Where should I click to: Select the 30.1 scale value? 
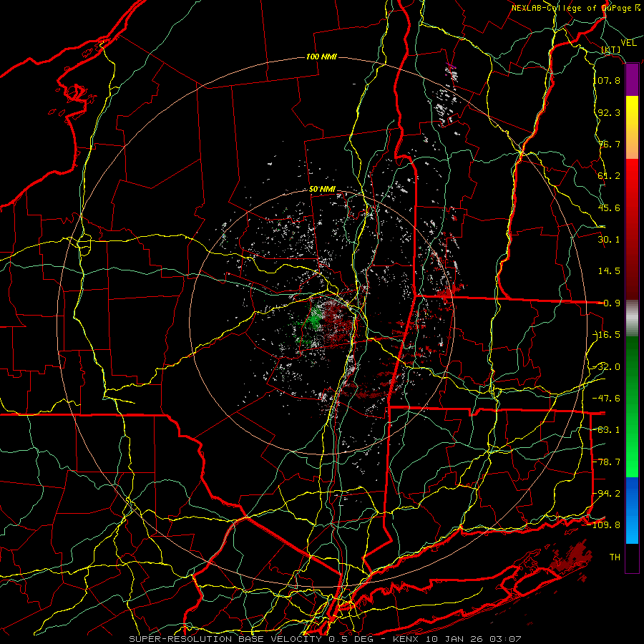pos(609,239)
